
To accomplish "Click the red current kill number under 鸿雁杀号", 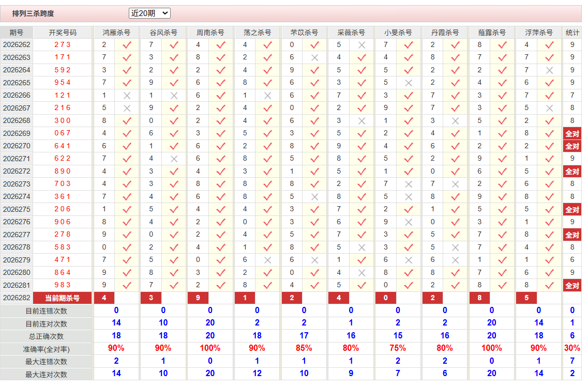I will point(104,298).
